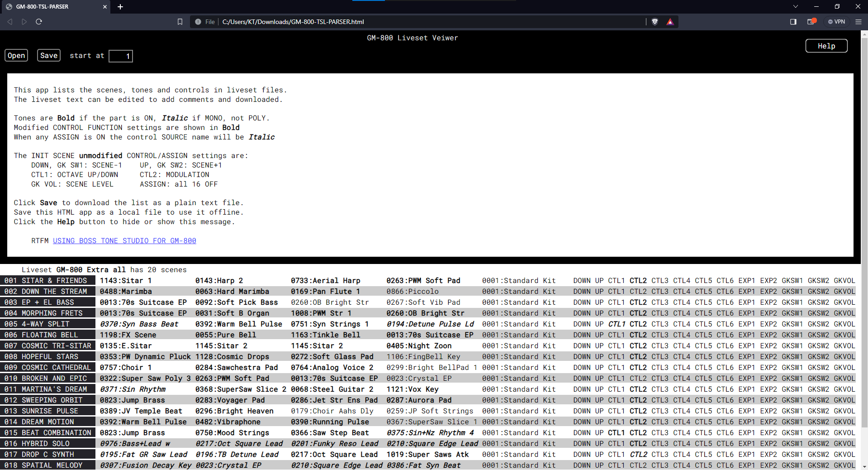This screenshot has width=868, height=470.
Task: Select scene 017 DROP C SYNTH
Action: click(x=47, y=455)
